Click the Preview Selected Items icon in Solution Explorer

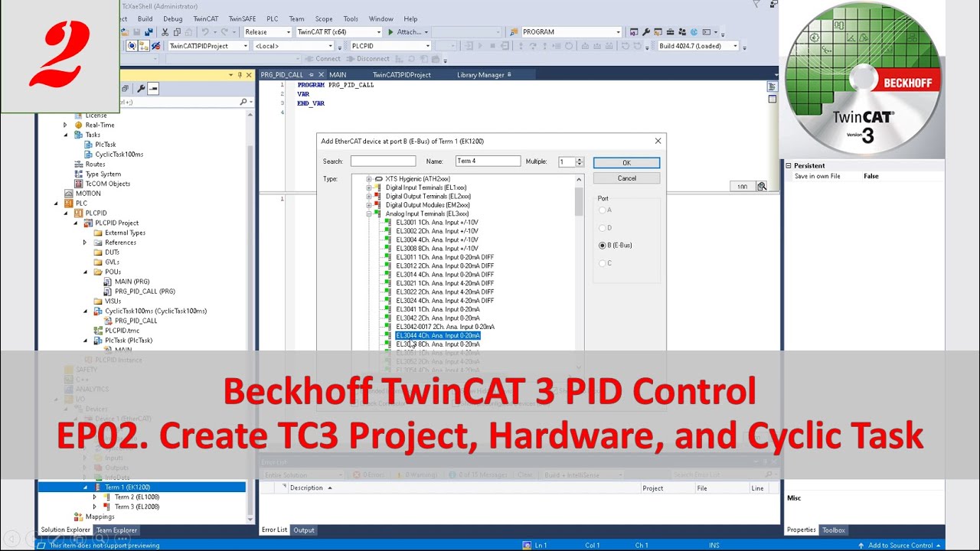(153, 89)
